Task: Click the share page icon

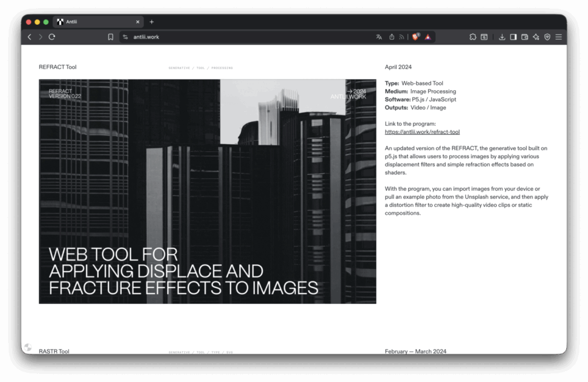Action: point(392,37)
